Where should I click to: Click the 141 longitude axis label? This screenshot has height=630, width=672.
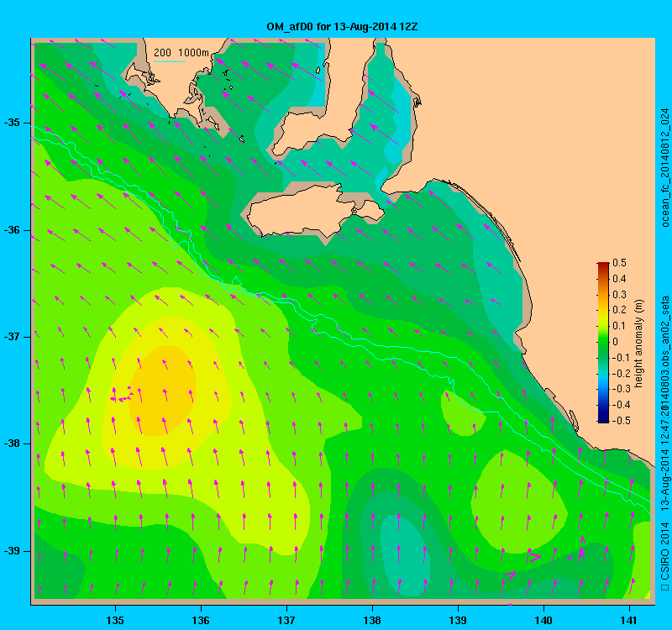tap(629, 620)
